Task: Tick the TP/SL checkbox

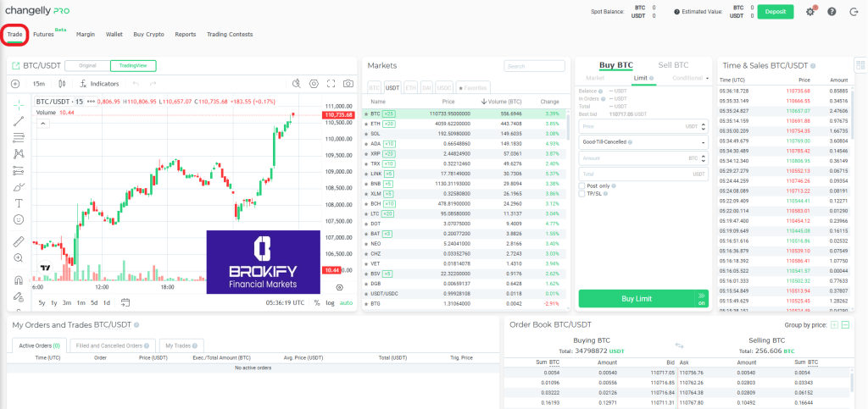Action: pos(581,192)
